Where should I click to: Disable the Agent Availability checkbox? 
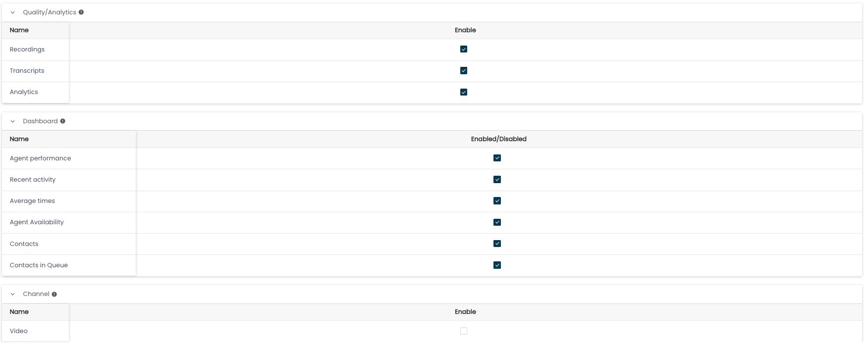click(x=497, y=222)
